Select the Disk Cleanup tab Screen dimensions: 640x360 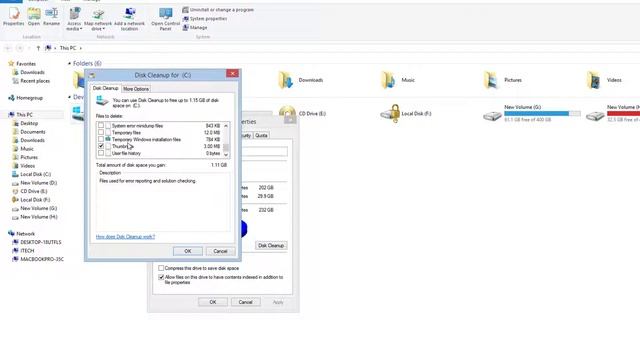pyautogui.click(x=105, y=88)
